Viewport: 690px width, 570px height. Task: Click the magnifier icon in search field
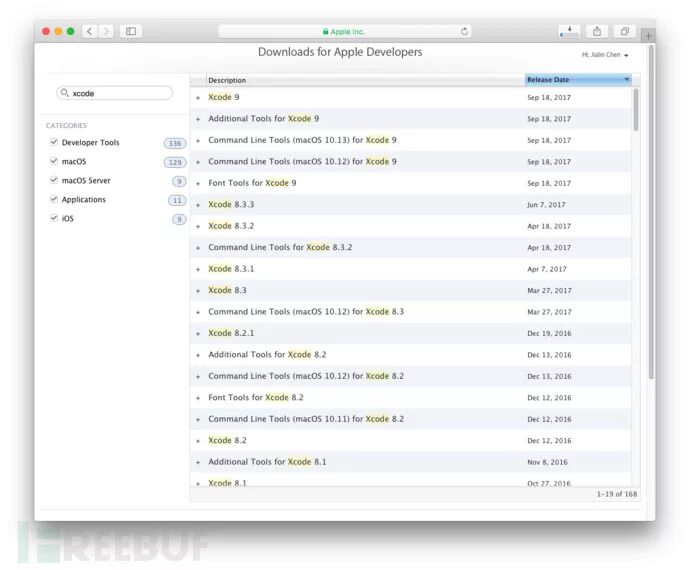(x=65, y=93)
